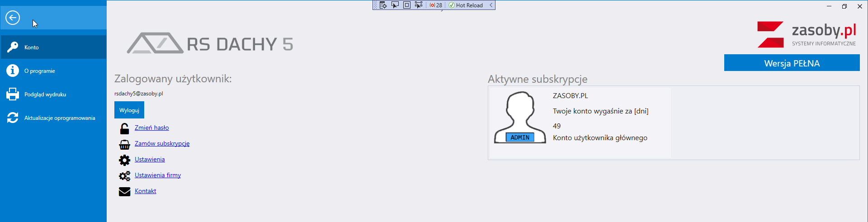Open Live Visual Tree in debug toolbar

click(383, 5)
